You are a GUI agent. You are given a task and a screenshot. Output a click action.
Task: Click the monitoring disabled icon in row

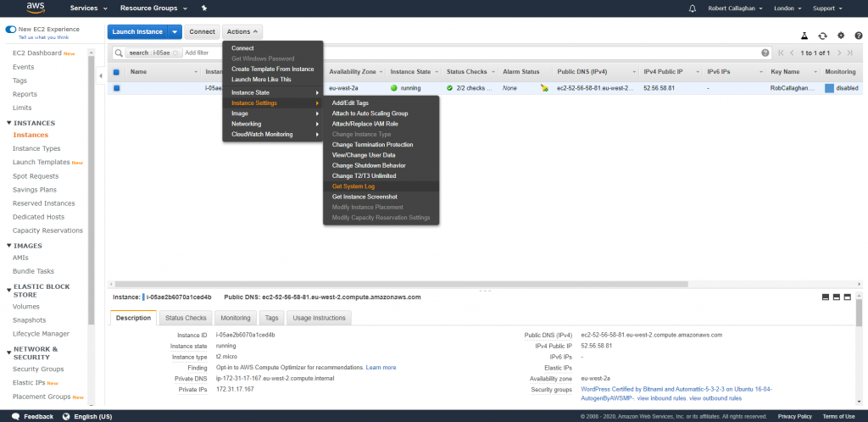pyautogui.click(x=829, y=88)
